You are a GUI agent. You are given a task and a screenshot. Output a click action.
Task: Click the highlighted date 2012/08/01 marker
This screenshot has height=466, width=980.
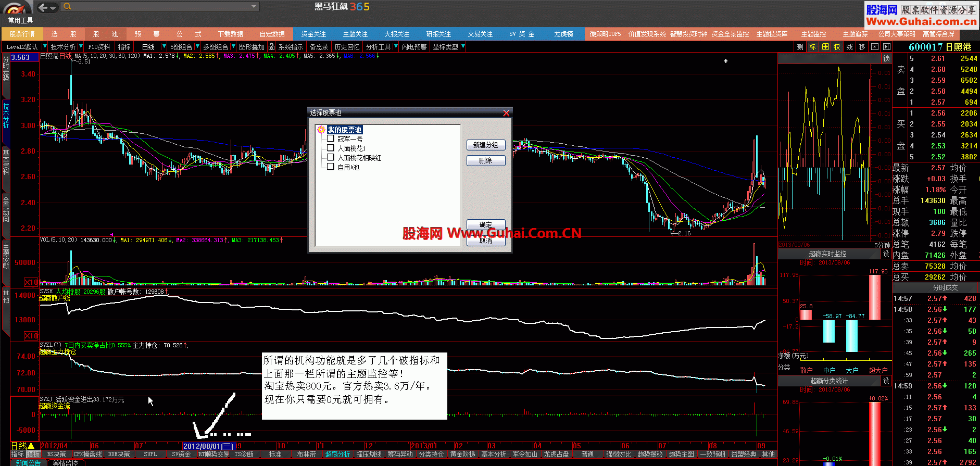tap(209, 446)
